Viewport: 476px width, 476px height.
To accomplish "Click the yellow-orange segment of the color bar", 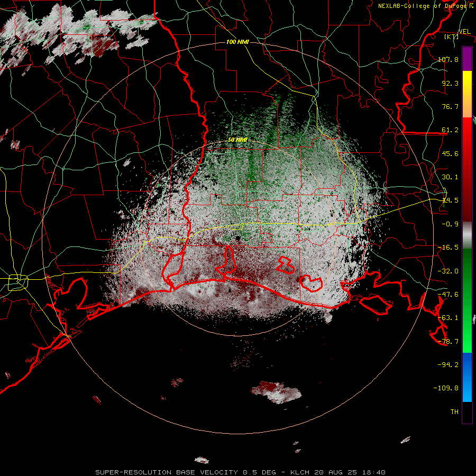I will [467, 94].
